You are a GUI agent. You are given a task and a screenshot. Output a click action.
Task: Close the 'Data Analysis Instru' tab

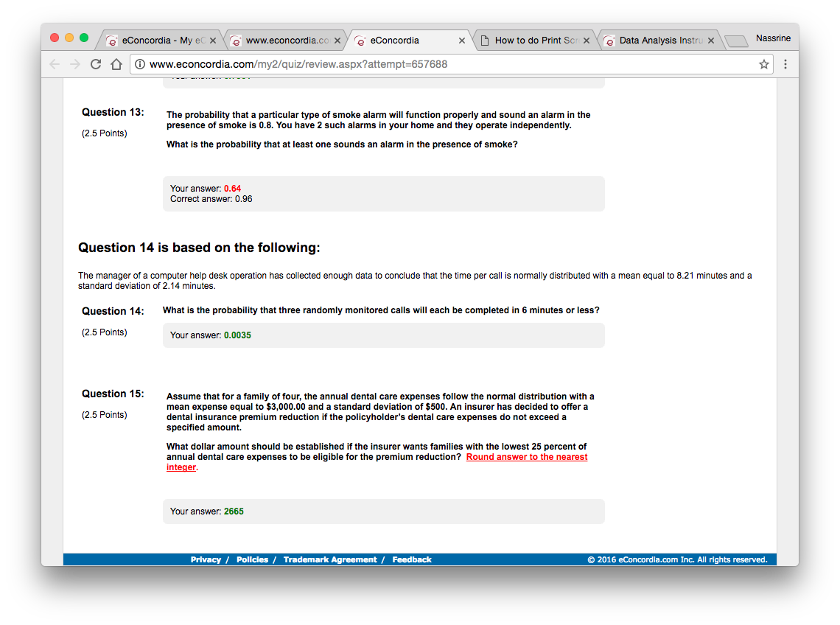point(710,41)
